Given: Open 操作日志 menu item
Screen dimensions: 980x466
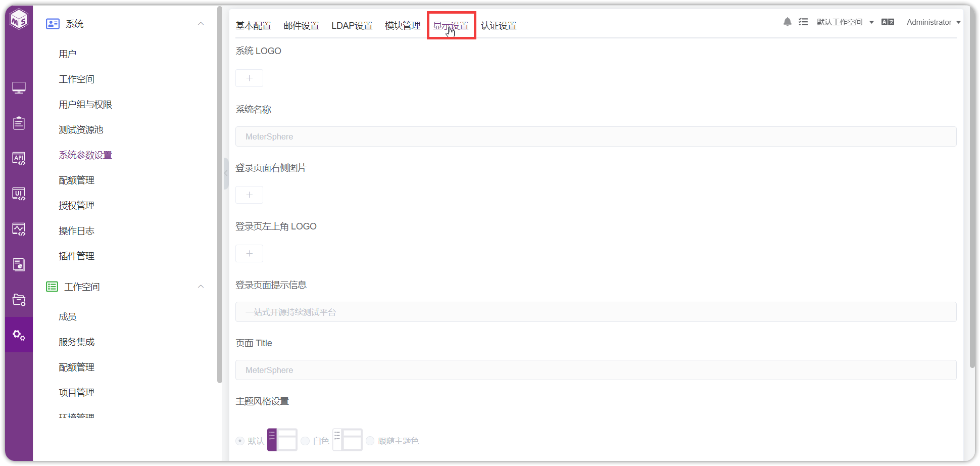Looking at the screenshot, I should click(76, 231).
